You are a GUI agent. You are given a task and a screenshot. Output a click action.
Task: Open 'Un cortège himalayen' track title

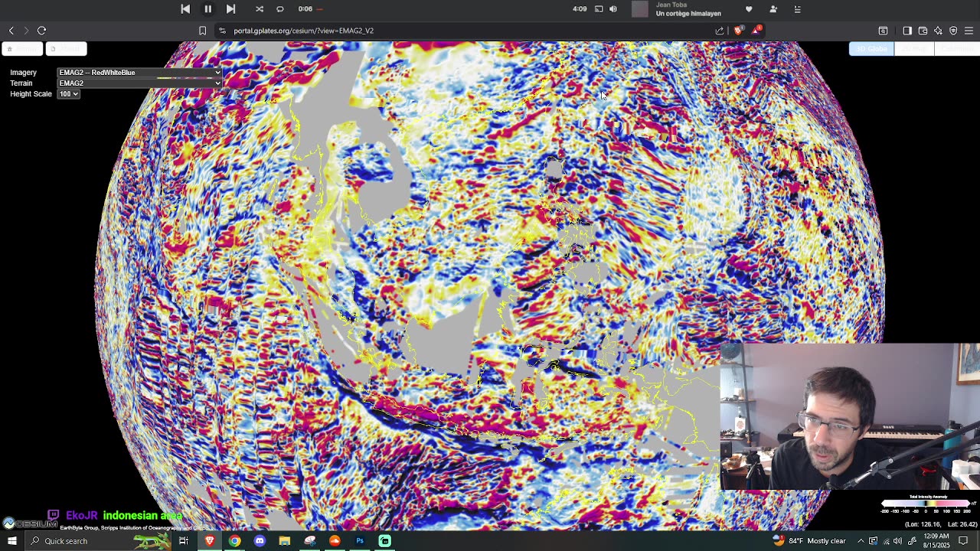[688, 13]
